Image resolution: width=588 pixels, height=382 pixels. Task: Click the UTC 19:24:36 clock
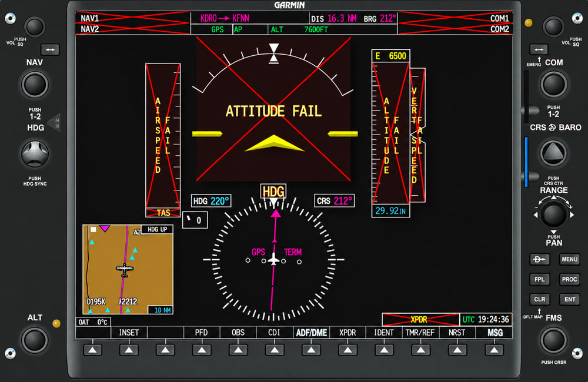[x=486, y=319]
